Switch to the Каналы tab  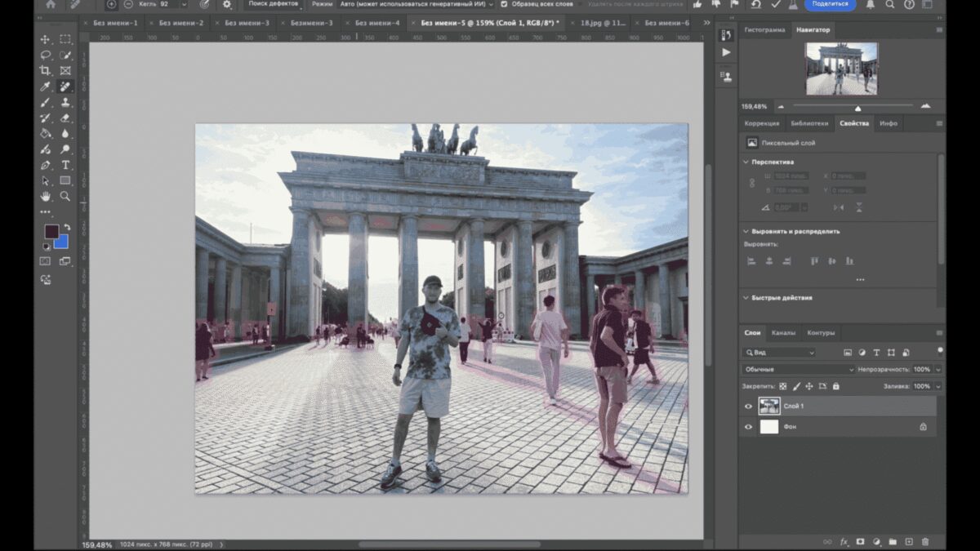(x=783, y=333)
